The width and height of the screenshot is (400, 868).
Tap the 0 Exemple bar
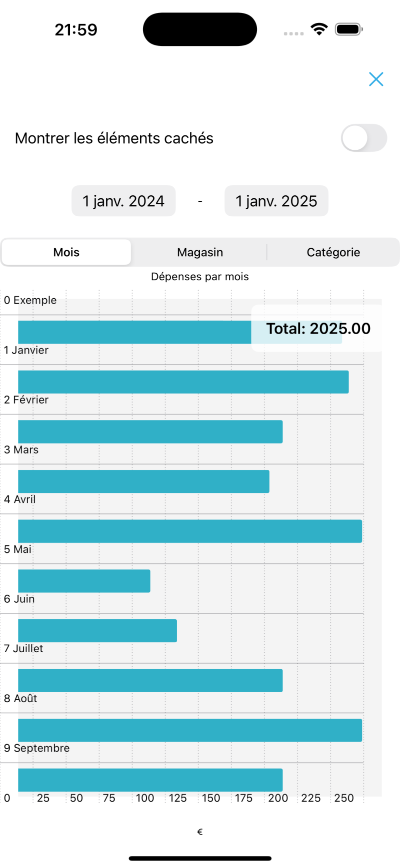point(135,332)
